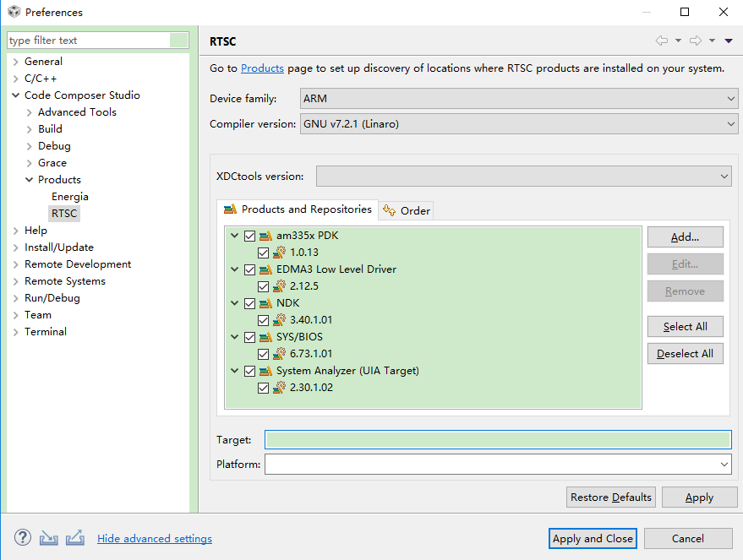Click the Deselect All button

point(685,354)
